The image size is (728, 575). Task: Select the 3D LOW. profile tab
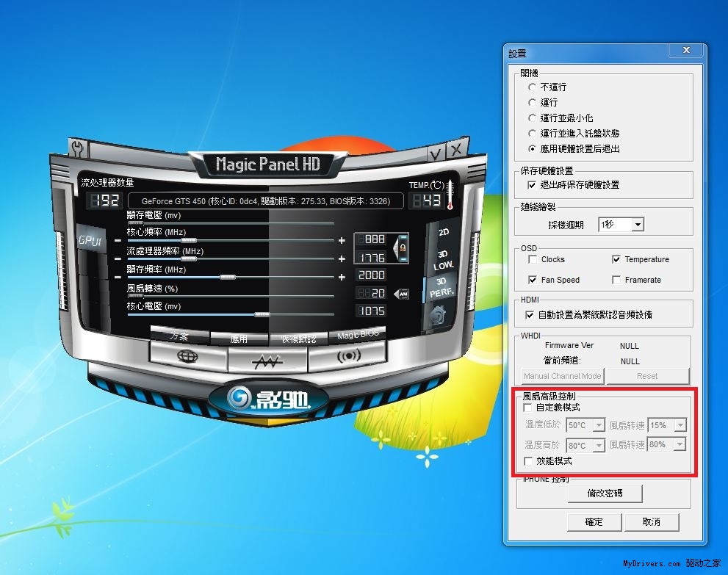pyautogui.click(x=443, y=260)
